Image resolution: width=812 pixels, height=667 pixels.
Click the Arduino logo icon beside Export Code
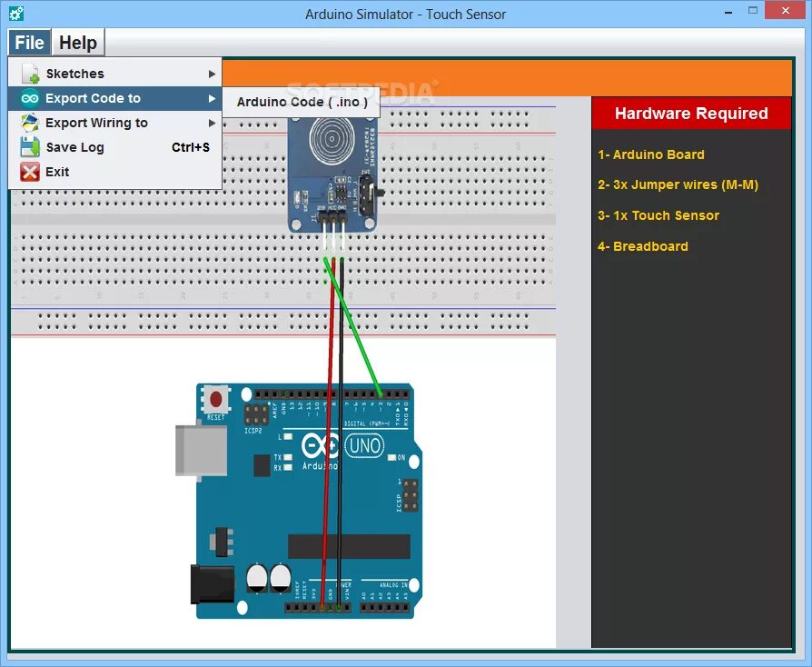click(30, 98)
